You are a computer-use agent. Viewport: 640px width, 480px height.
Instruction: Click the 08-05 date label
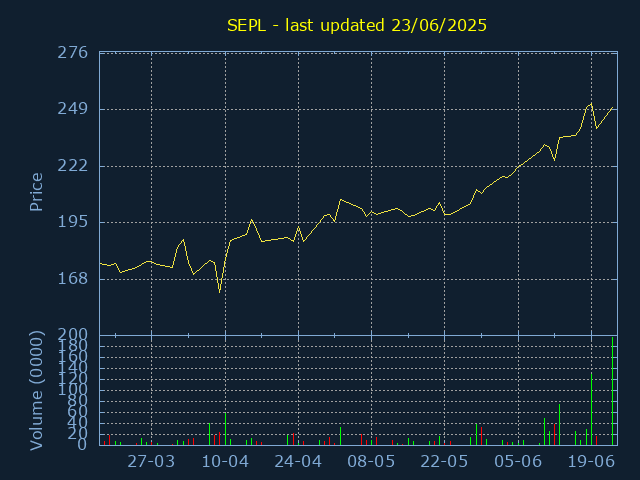[x=371, y=462]
